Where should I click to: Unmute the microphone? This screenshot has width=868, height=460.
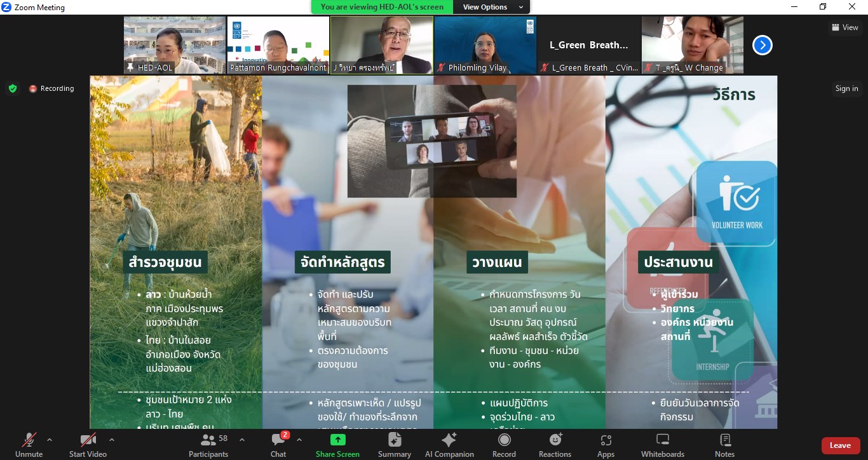(29, 443)
